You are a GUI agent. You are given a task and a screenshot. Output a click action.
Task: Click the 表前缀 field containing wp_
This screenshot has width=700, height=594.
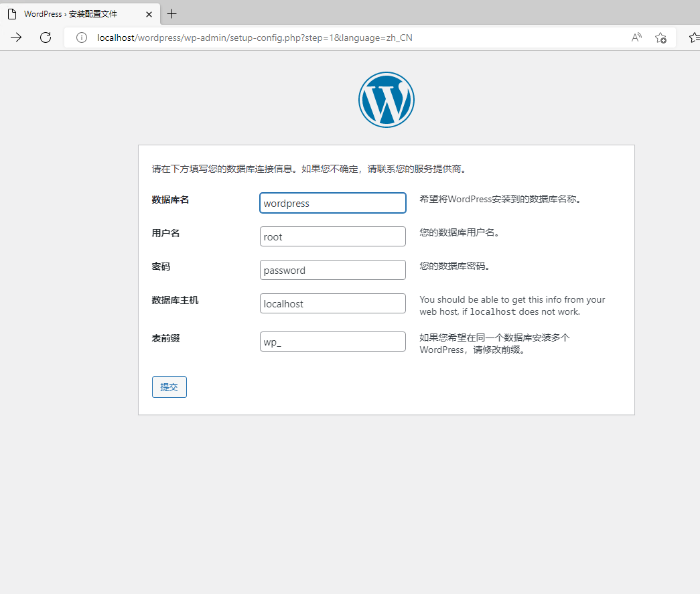pyautogui.click(x=333, y=342)
